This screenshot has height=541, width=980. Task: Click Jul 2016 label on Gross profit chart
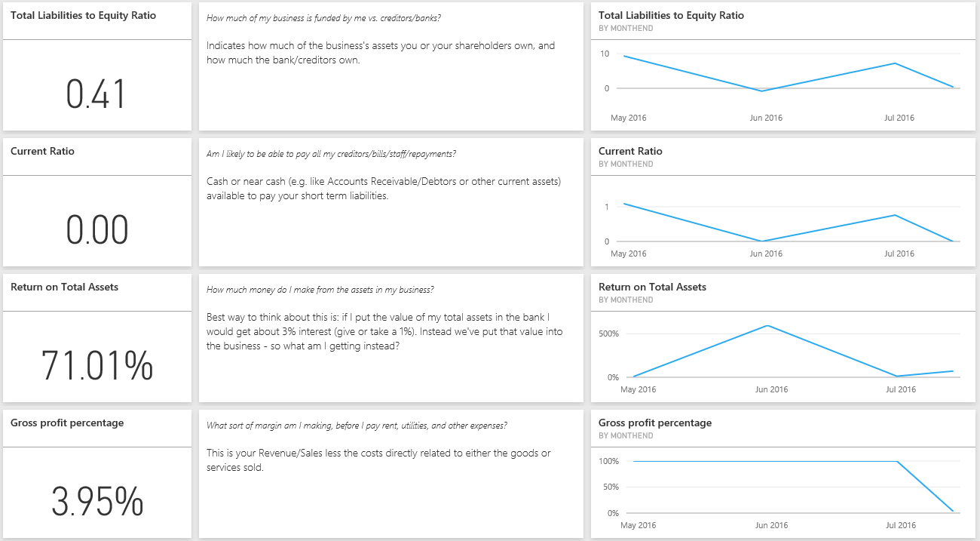[901, 525]
